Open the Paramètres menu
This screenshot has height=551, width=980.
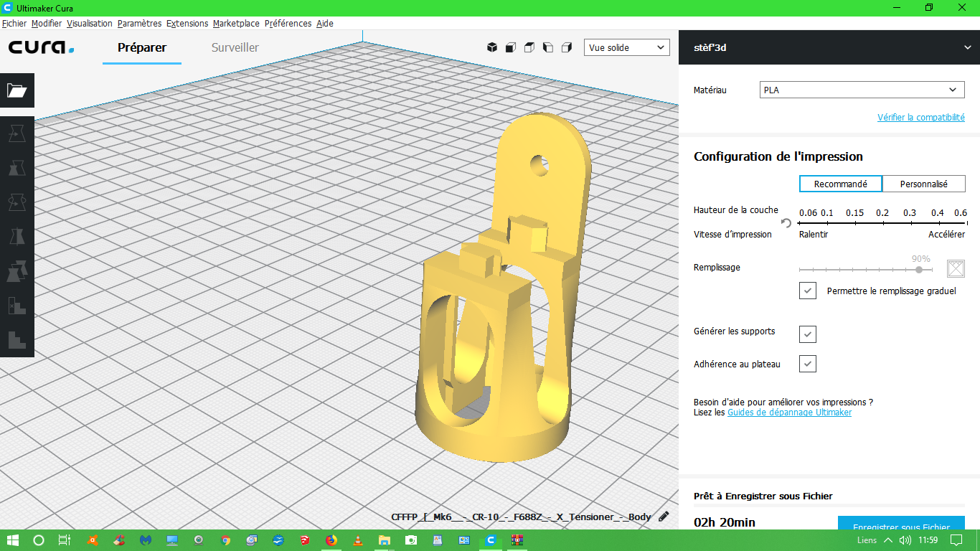(x=140, y=24)
